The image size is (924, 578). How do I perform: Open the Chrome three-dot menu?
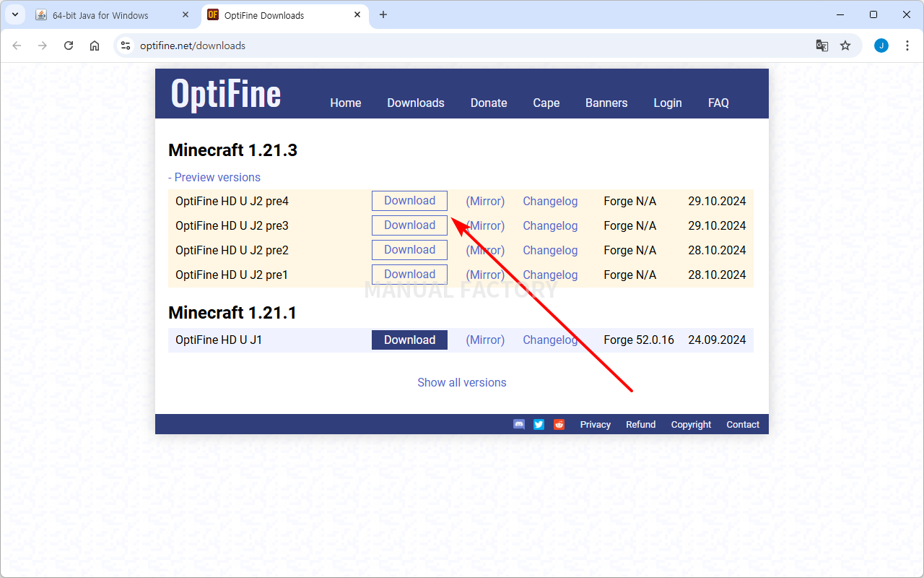pyautogui.click(x=907, y=46)
